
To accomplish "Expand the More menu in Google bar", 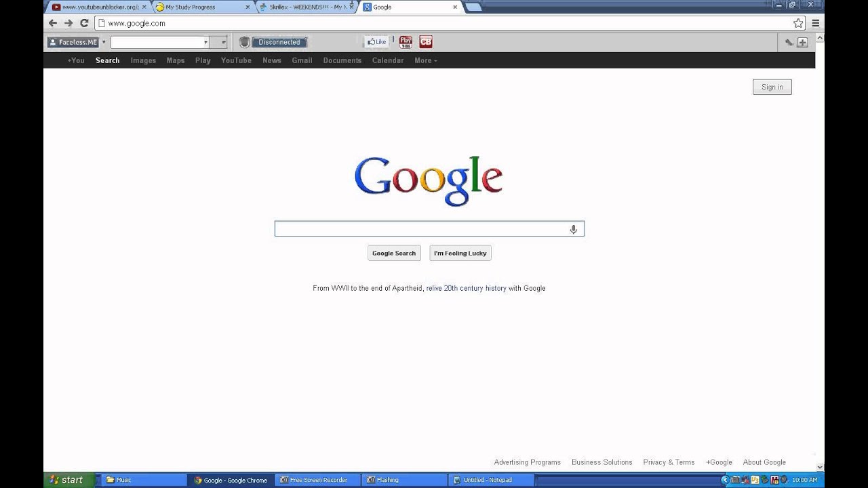I will [426, 60].
